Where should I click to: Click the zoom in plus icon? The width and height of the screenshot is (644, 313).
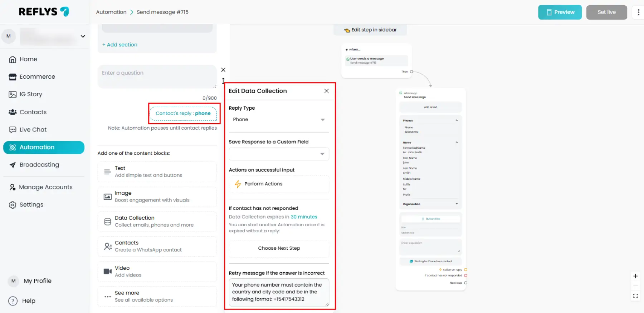click(x=635, y=276)
